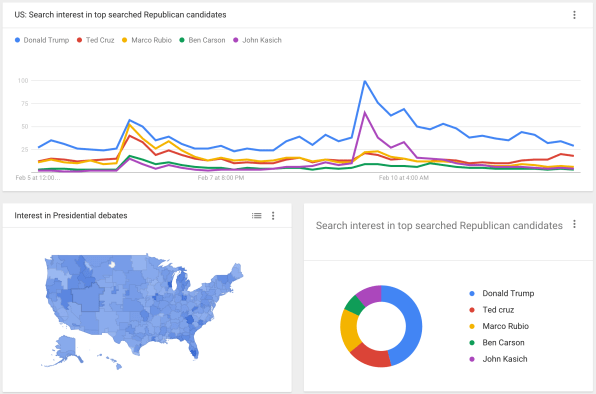The image size is (596, 394).
Task: Click the list view icon on the debates map card
Action: coord(257,216)
